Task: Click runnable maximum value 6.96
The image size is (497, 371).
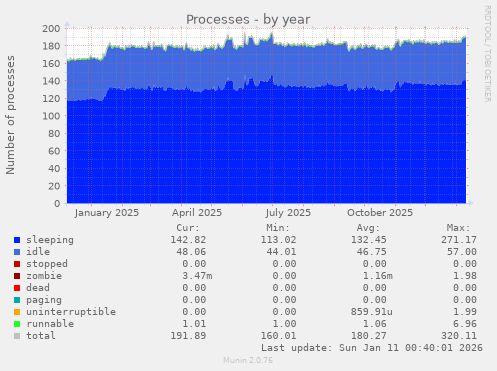Action: pyautogui.click(x=465, y=324)
